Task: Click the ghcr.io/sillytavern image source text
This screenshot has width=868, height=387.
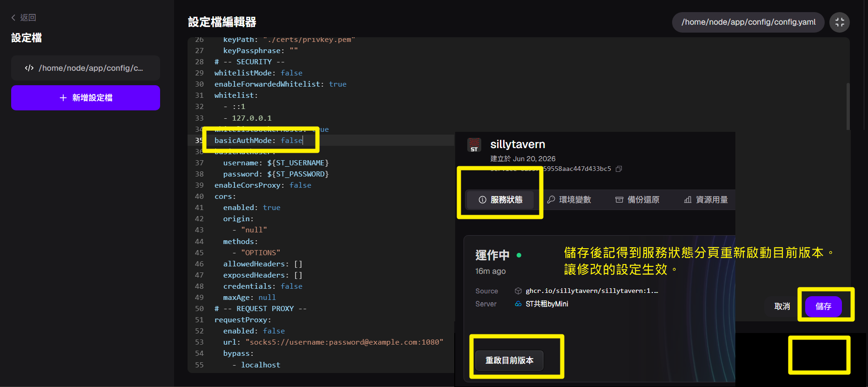Action: point(592,291)
